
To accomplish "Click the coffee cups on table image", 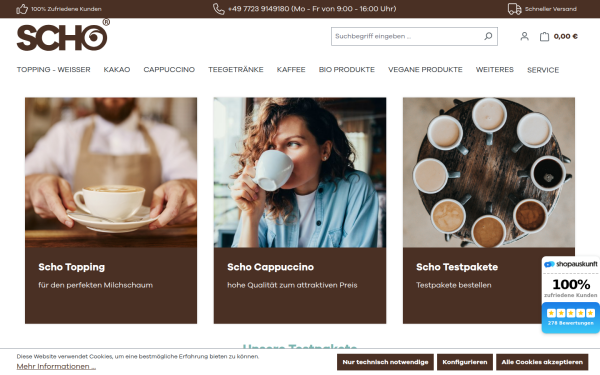I will pos(489,172).
